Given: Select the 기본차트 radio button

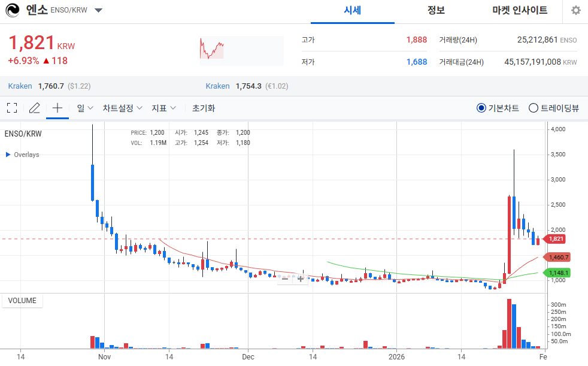Looking at the screenshot, I should [481, 108].
